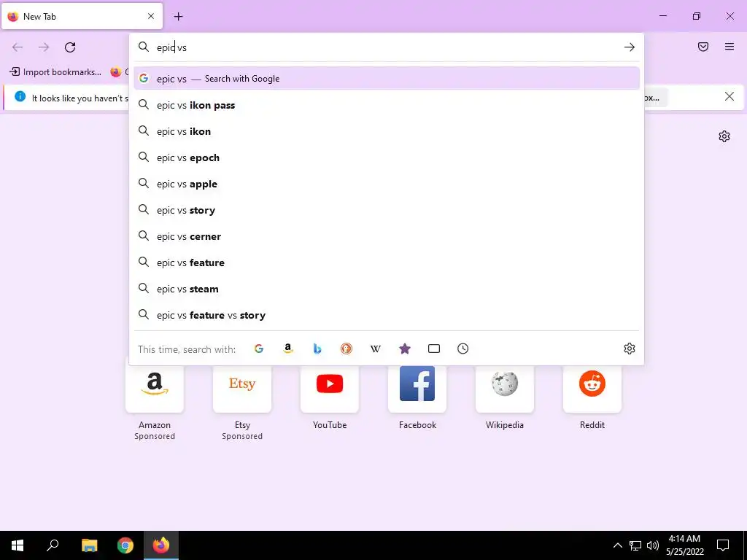747x560 pixels.
Task: Close the New Tab tab
Action: pyautogui.click(x=151, y=16)
